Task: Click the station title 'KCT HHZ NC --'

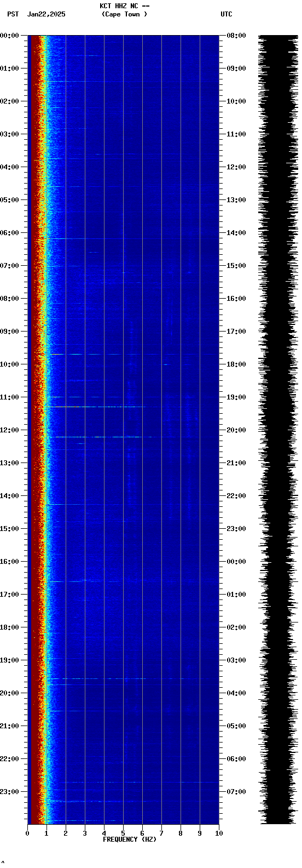Action: 125,6
